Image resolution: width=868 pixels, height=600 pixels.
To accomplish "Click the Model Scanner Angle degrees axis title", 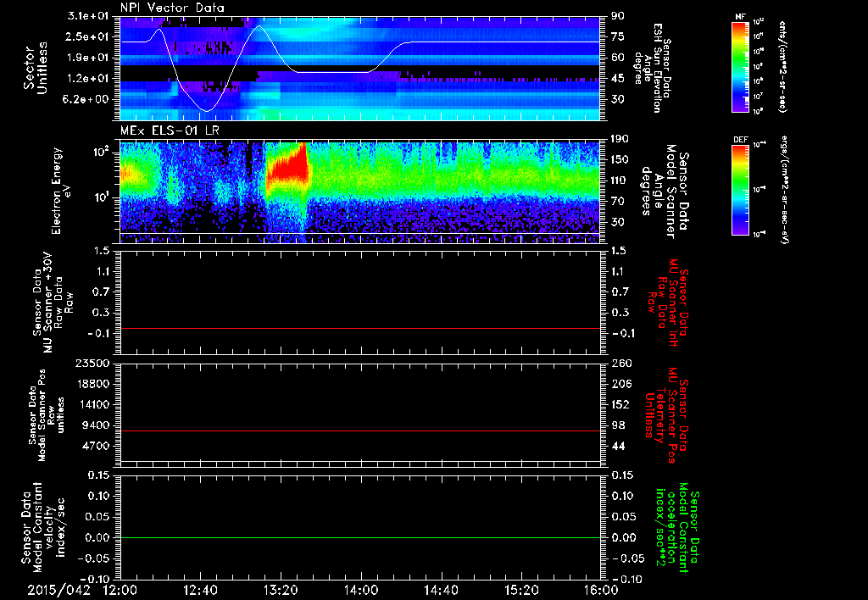I will tap(665, 192).
